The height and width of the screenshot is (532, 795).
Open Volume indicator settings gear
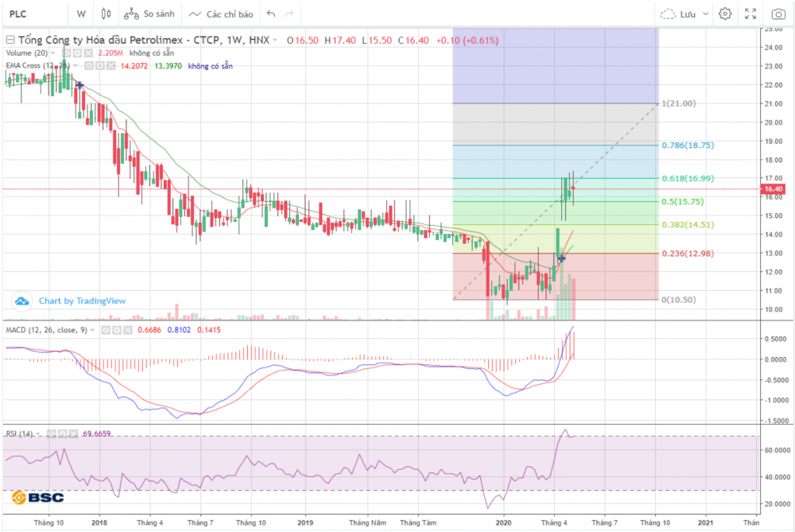tap(78, 52)
